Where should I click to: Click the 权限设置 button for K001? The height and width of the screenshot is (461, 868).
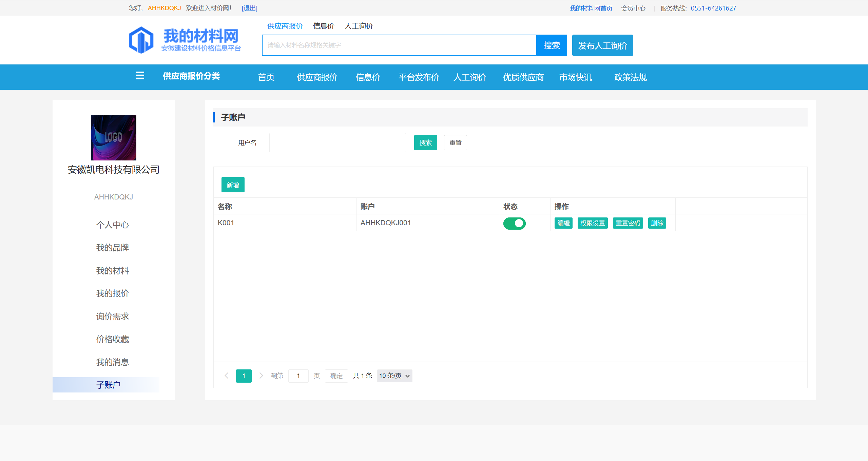[x=592, y=223]
